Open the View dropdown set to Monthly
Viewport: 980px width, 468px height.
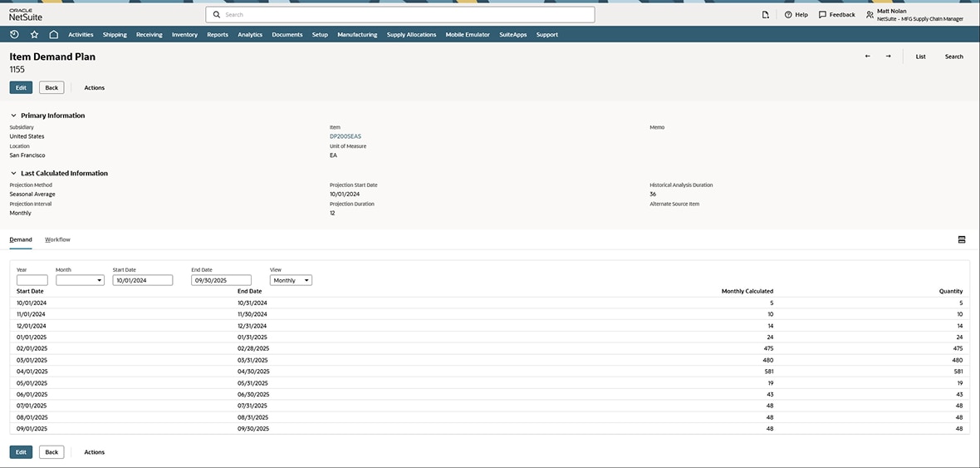[291, 280]
